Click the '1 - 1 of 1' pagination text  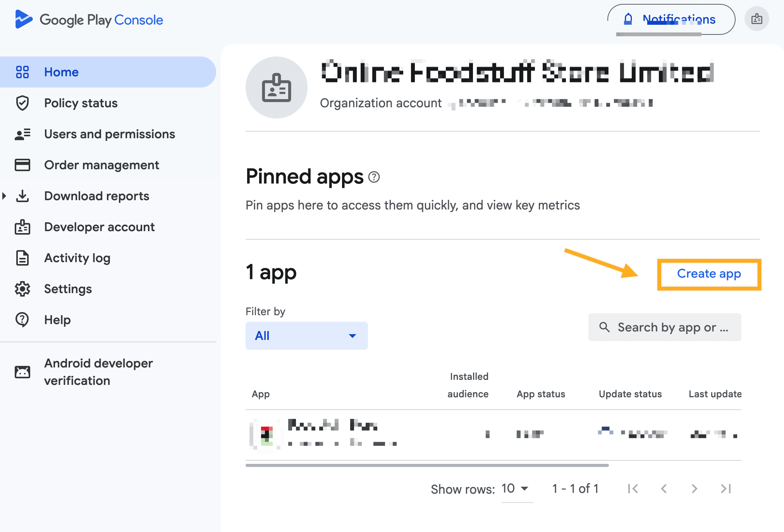click(575, 489)
